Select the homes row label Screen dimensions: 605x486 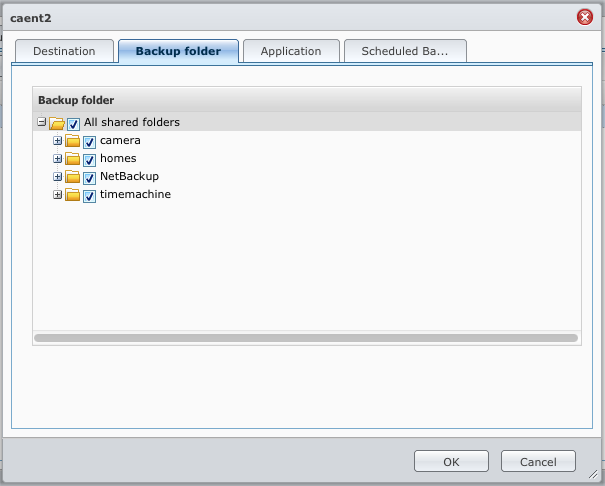pos(118,158)
